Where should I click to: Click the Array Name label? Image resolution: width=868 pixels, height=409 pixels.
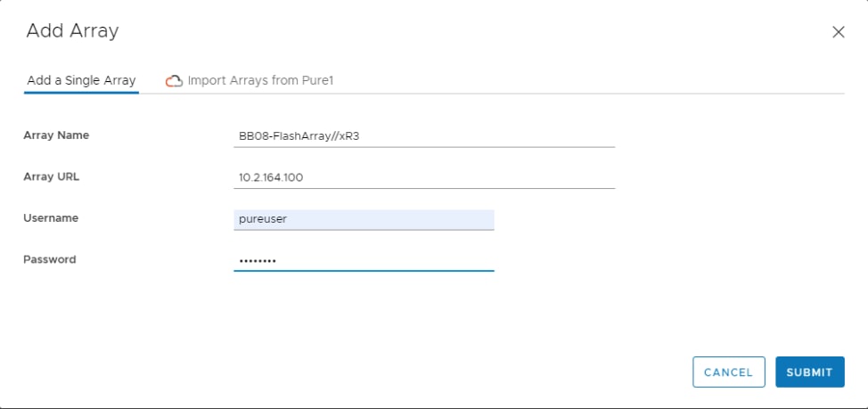pyautogui.click(x=56, y=135)
